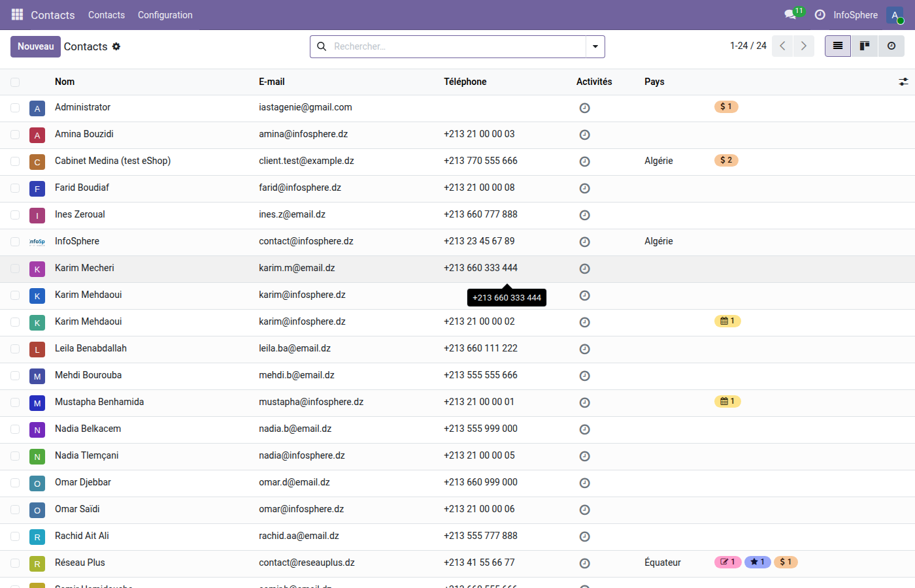Expand the search filters dropdown
This screenshot has height=588, width=915.
[595, 46]
